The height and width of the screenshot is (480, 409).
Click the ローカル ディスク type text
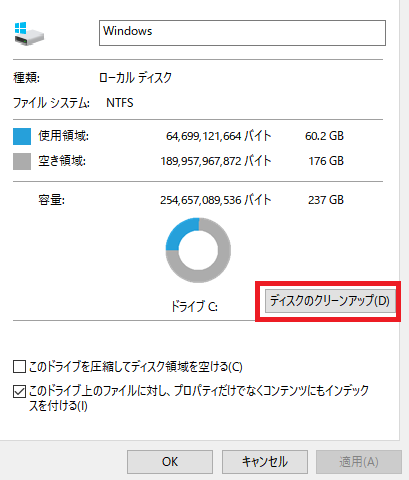pyautogui.click(x=135, y=78)
